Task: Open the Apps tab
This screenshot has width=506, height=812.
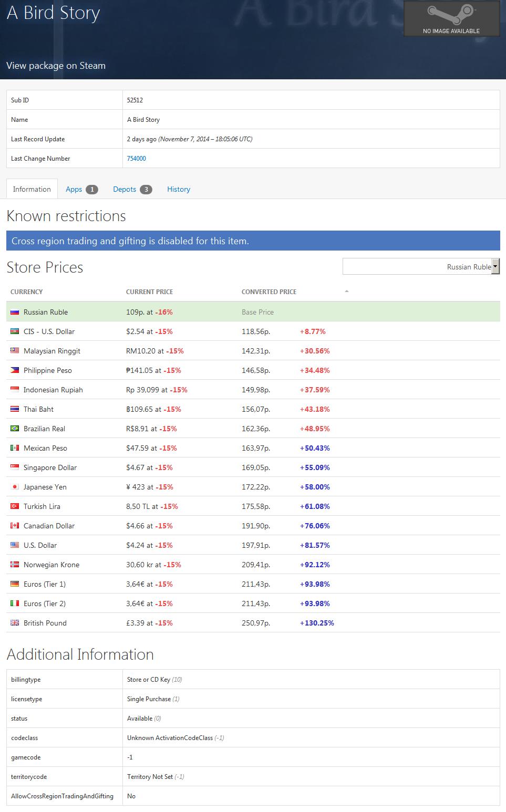Action: pyautogui.click(x=81, y=189)
